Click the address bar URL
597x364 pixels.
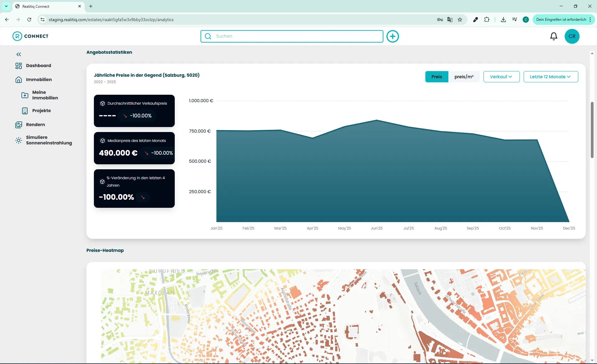[x=111, y=20]
